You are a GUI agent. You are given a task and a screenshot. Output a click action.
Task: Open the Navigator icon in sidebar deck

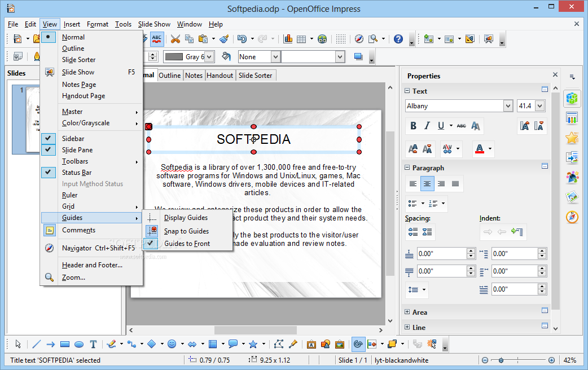572,217
